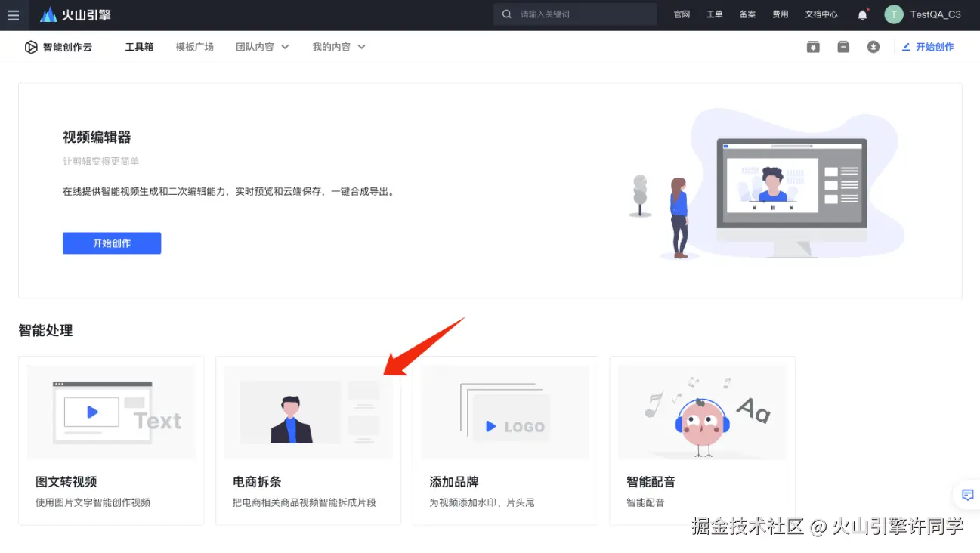Click the 智能创作云 product name
This screenshot has width=980, height=553.
(67, 47)
